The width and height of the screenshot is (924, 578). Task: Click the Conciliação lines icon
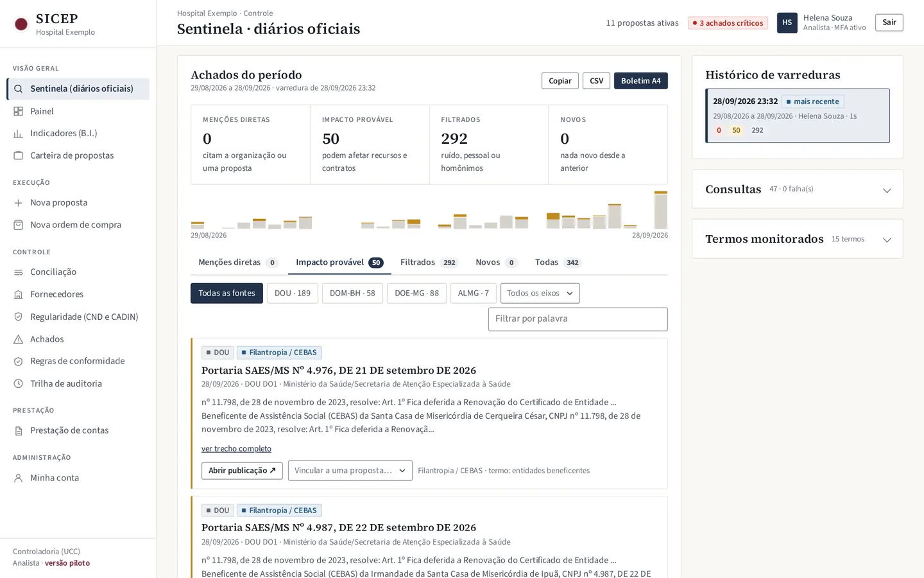pos(18,272)
